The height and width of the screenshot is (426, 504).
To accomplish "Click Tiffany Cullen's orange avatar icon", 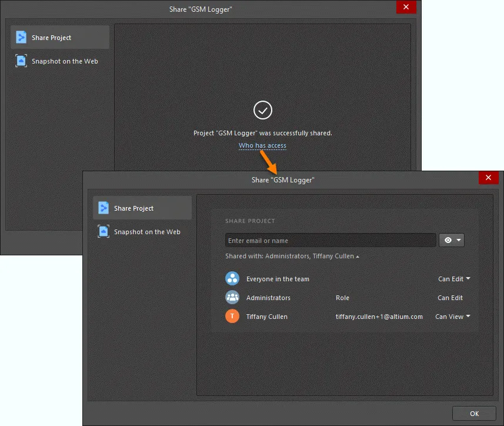I will pos(232,316).
